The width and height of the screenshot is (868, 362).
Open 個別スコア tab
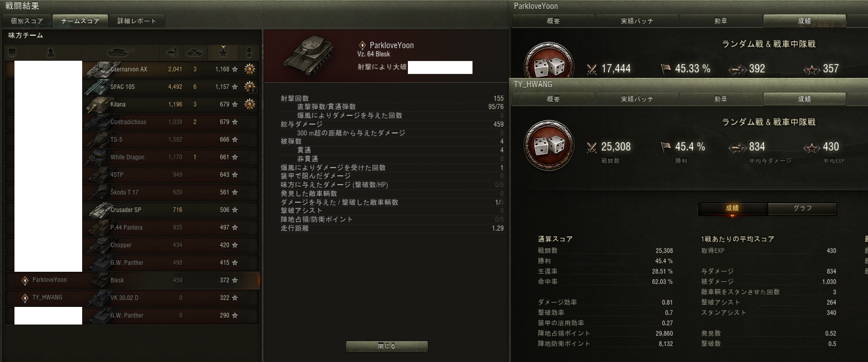pos(27,21)
